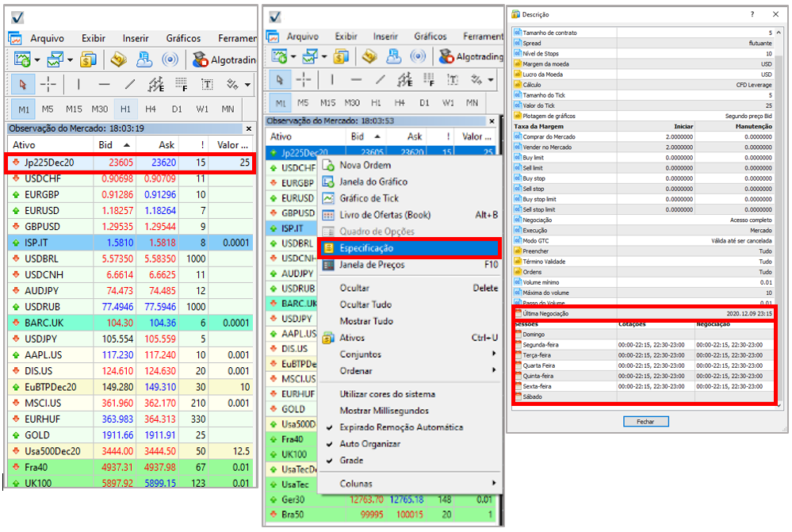The image size is (792, 532).
Task: Open the shapes dropdown arrow in the middle window
Action: point(491,80)
